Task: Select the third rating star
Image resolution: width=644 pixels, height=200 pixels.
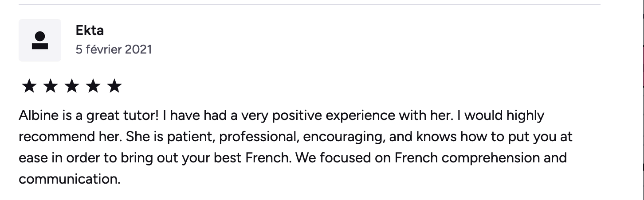Action: pyautogui.click(x=72, y=86)
